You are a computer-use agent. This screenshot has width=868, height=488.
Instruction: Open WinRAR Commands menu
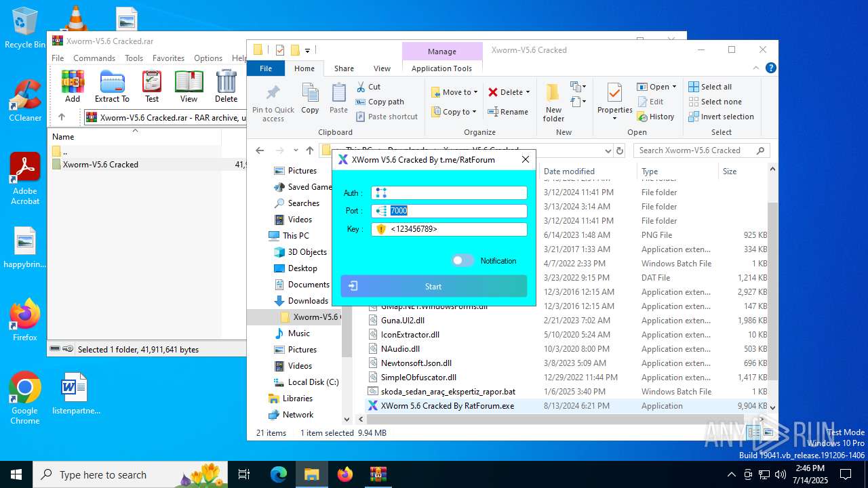(x=94, y=58)
